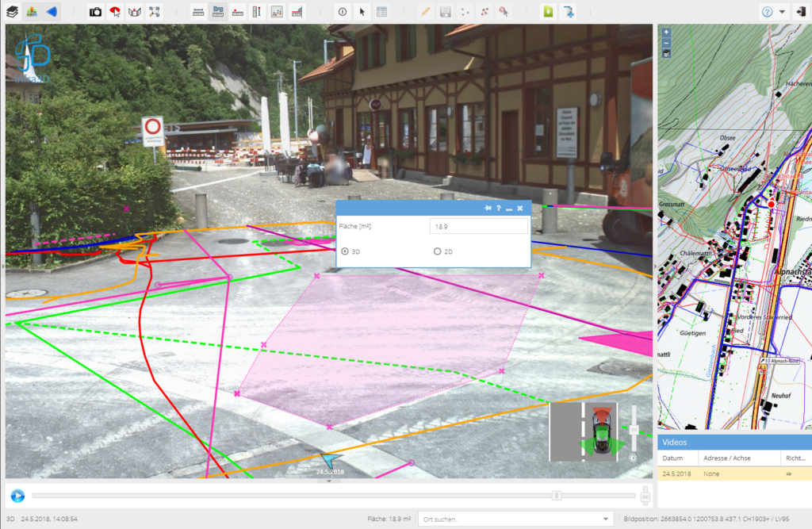Click the logout door icon
The image size is (812, 529).
(800, 12)
